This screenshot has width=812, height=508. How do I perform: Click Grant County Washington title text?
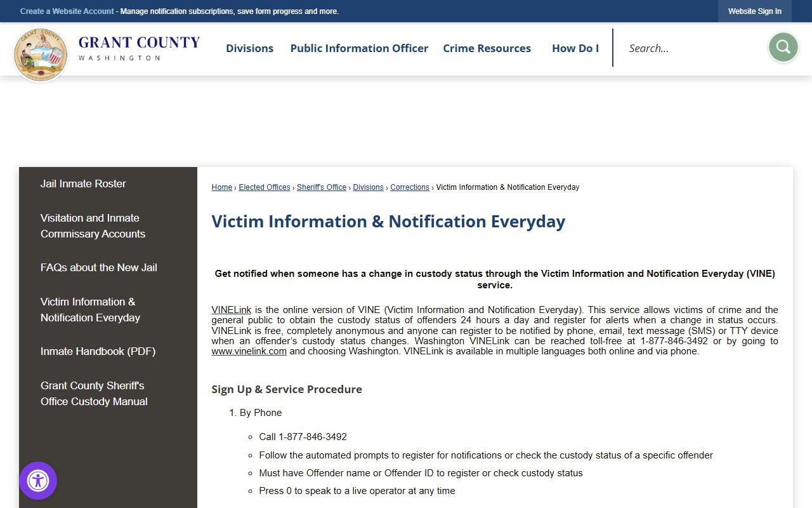point(139,48)
